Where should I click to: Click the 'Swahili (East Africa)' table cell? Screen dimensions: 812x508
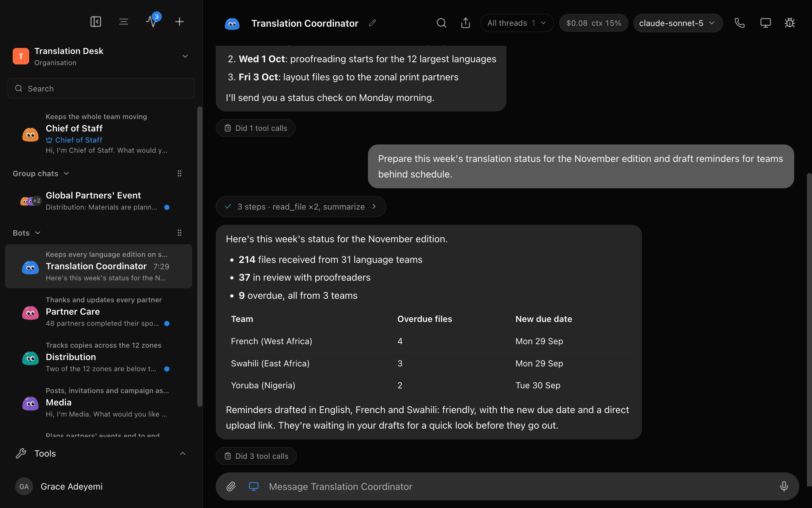pyautogui.click(x=270, y=363)
